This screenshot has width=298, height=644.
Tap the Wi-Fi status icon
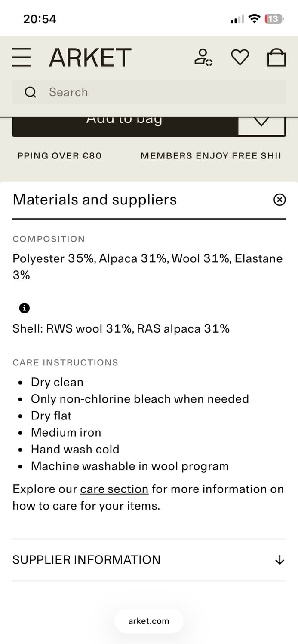pos(255,19)
